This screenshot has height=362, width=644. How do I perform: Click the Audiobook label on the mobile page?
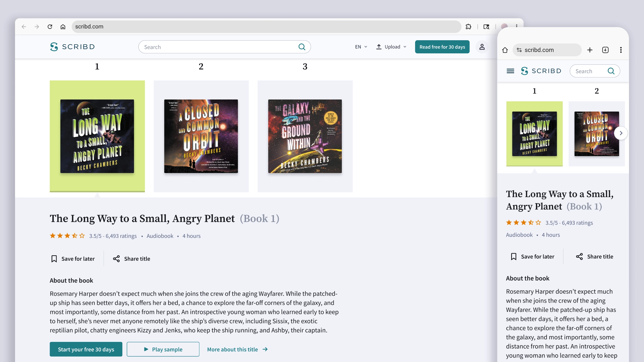tap(519, 235)
